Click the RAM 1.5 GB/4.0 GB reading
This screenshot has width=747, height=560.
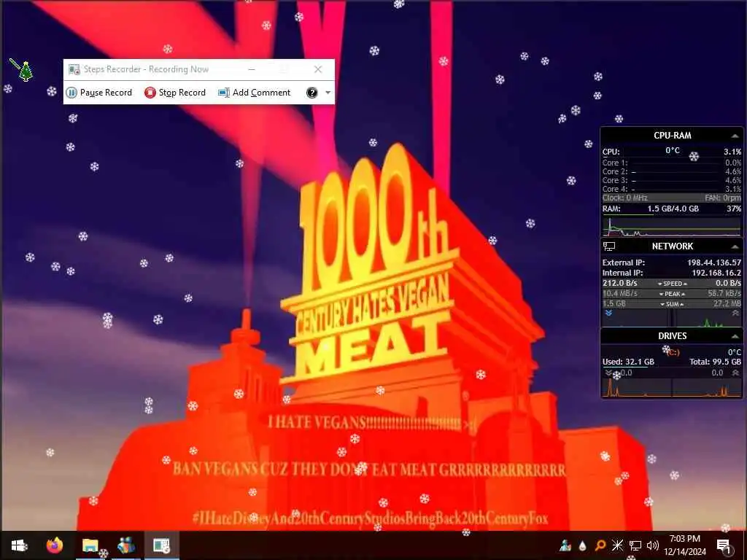tap(673, 209)
